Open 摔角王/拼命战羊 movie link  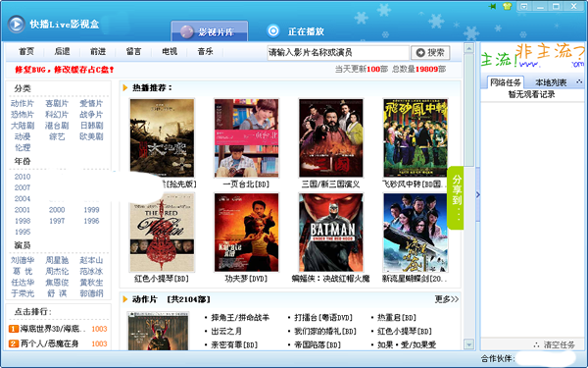pyautogui.click(x=240, y=318)
